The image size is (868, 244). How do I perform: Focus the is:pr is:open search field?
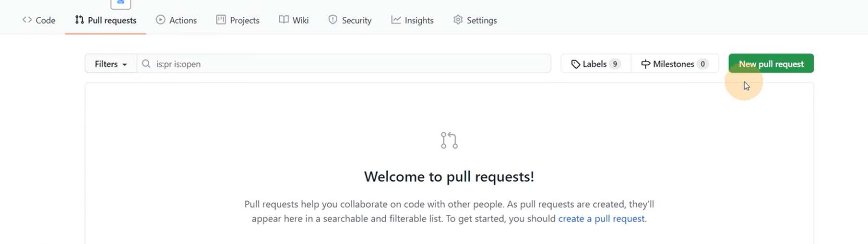point(344,64)
